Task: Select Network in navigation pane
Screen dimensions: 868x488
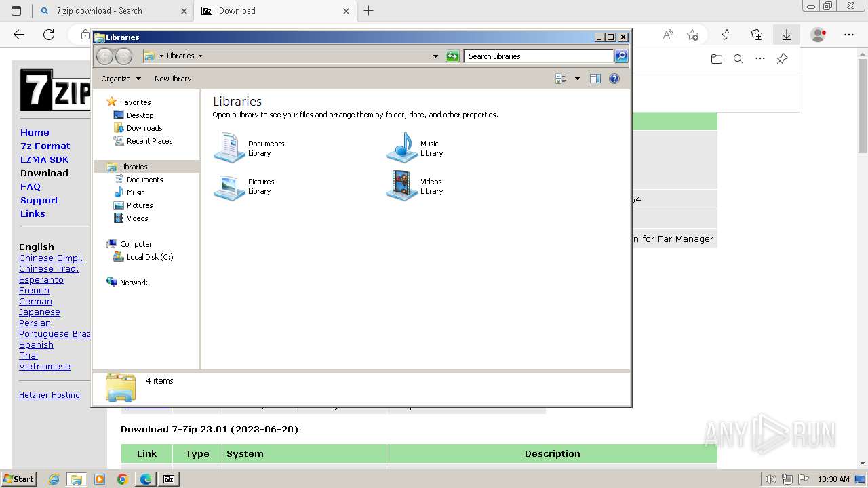Action: point(134,283)
